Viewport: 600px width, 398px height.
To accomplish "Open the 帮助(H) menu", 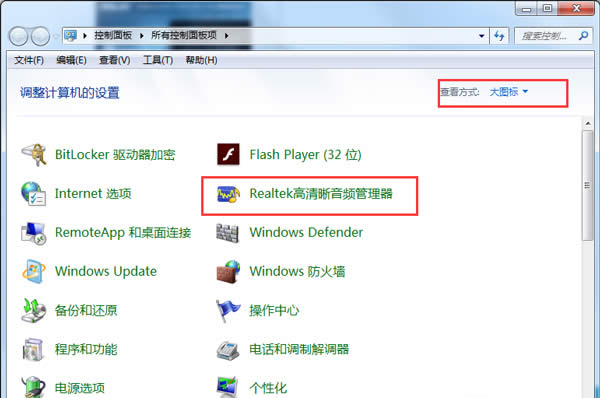I will pos(201,60).
